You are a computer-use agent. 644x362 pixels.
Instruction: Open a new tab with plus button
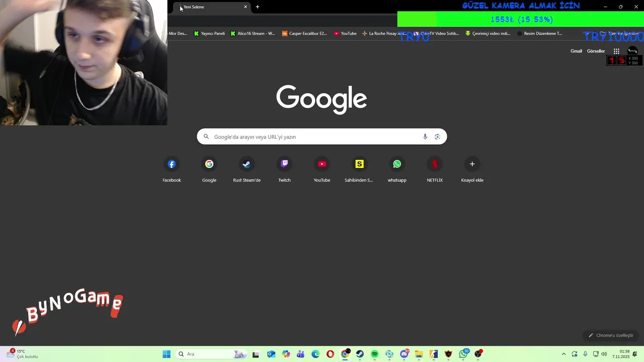[x=258, y=7]
